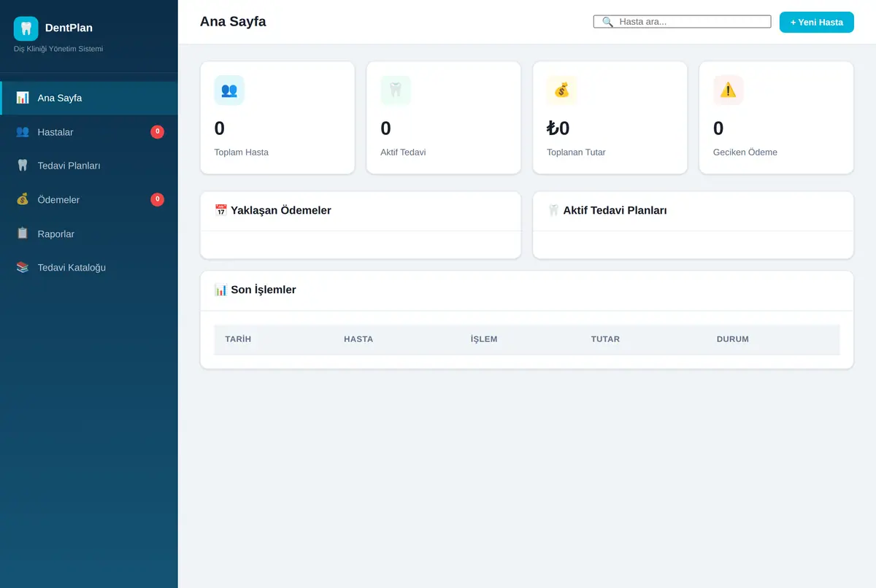Click the money bag icon on Toplanan Tutar card
Image resolution: width=876 pixels, height=588 pixels.
pos(561,90)
